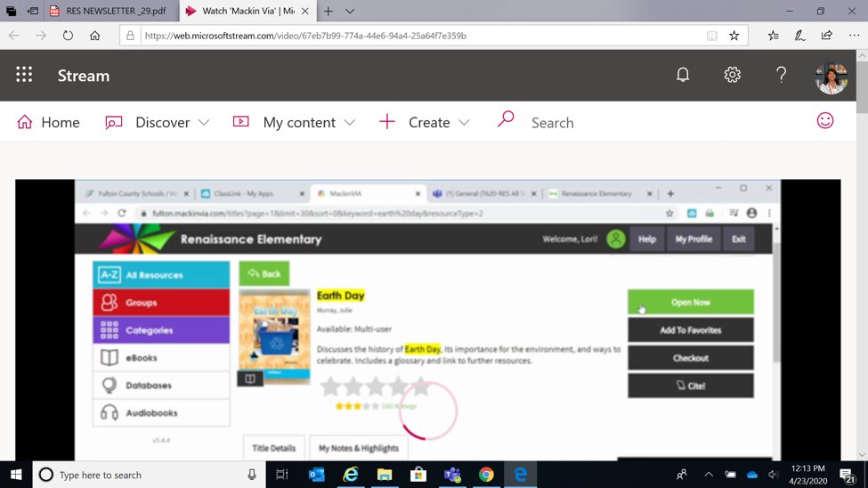This screenshot has width=868, height=488.
Task: Toggle Edge reading view icon
Action: pos(712,36)
